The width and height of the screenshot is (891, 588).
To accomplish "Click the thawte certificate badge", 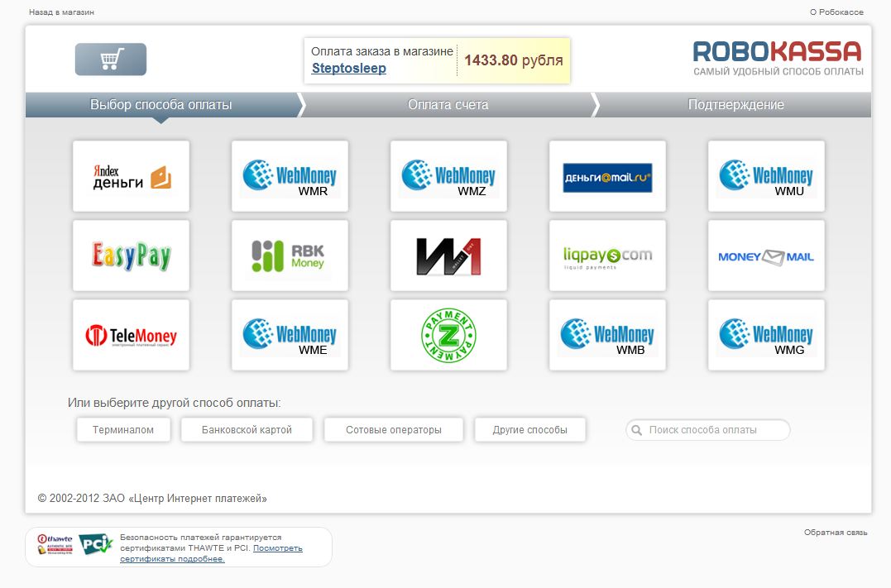I will 55,544.
